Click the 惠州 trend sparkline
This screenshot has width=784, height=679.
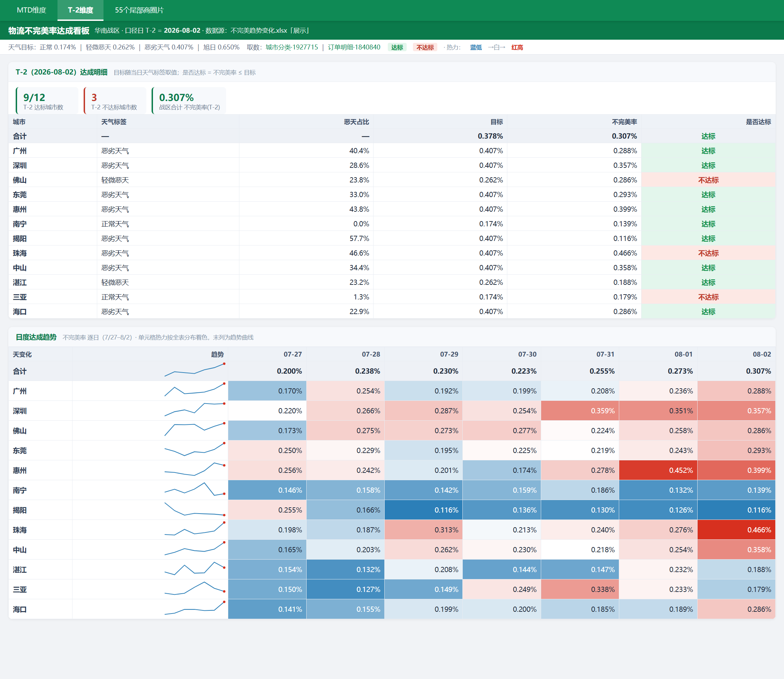coord(194,469)
